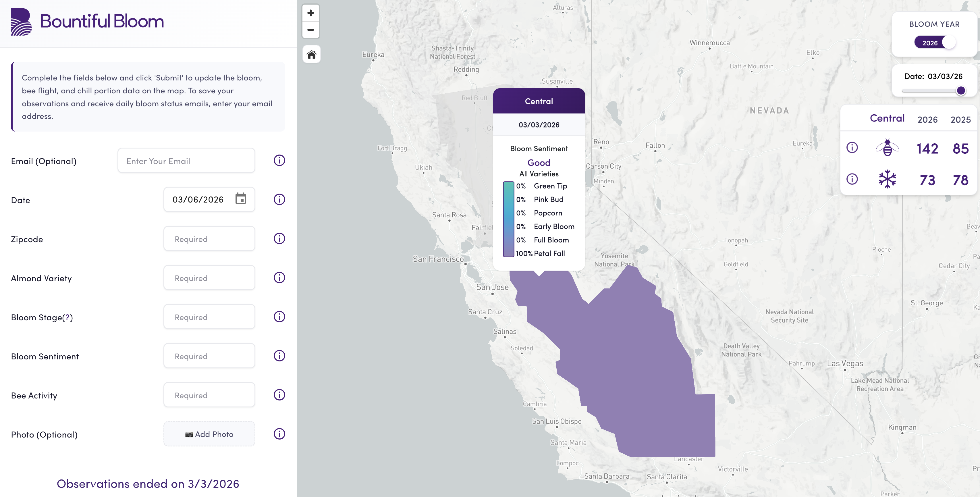
Task: Click the map zoom out button
Action: click(x=311, y=30)
